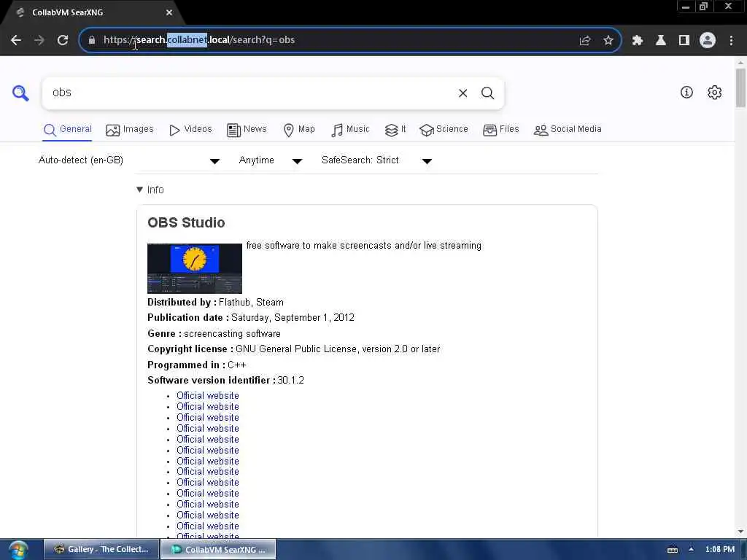Open the SafeSearch Strict dropdown

[376, 160]
